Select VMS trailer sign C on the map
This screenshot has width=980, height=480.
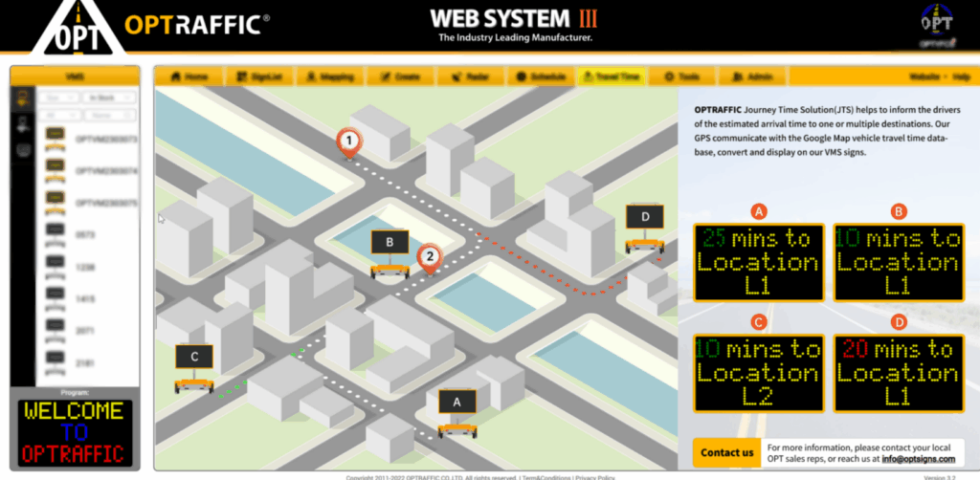pos(194,368)
